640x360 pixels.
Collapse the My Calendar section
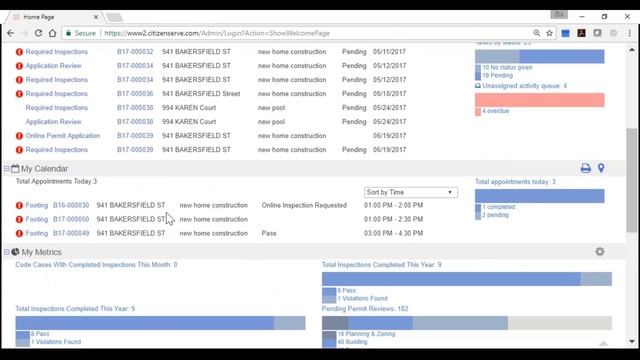[7, 169]
